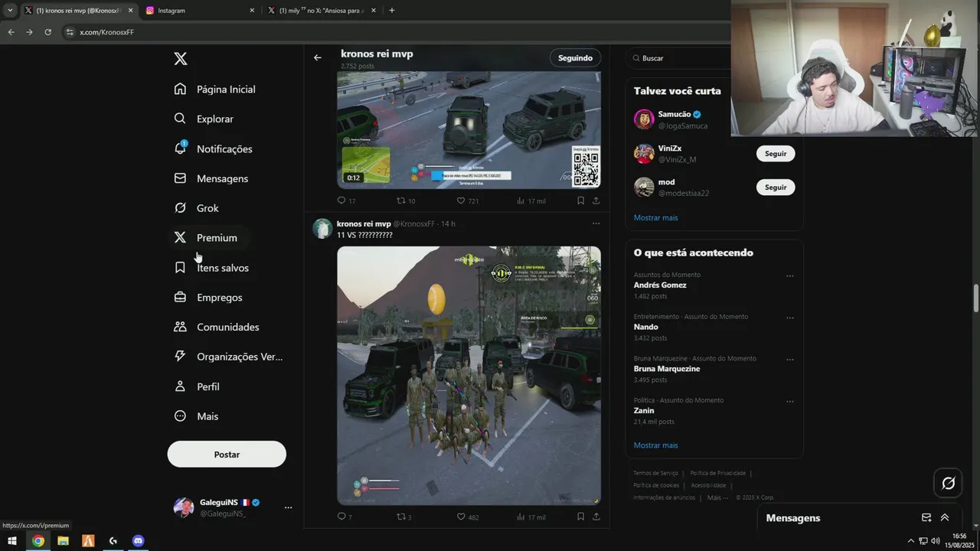Open GaleguiNS account menu dots
The image size is (980, 551).
click(x=288, y=507)
